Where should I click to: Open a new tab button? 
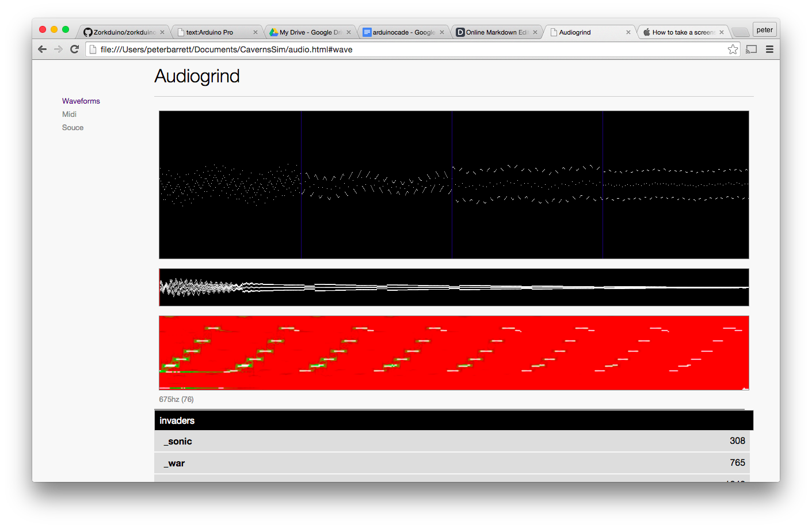point(740,32)
